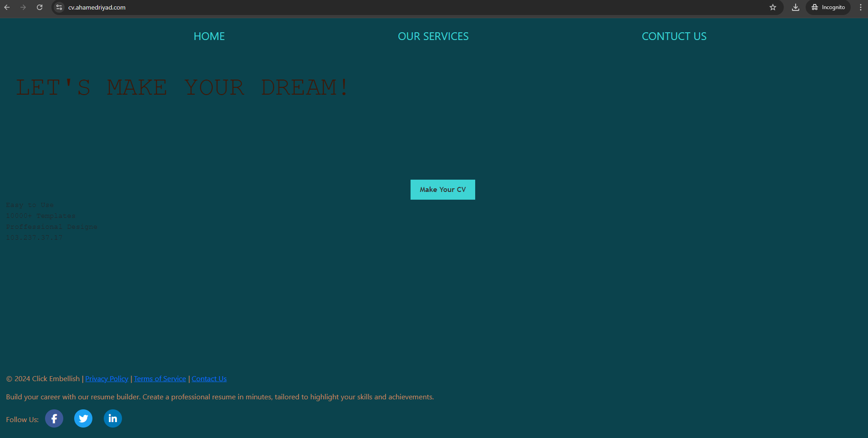The height and width of the screenshot is (438, 868).
Task: Open the OUR SERVICES nav item
Action: (433, 36)
